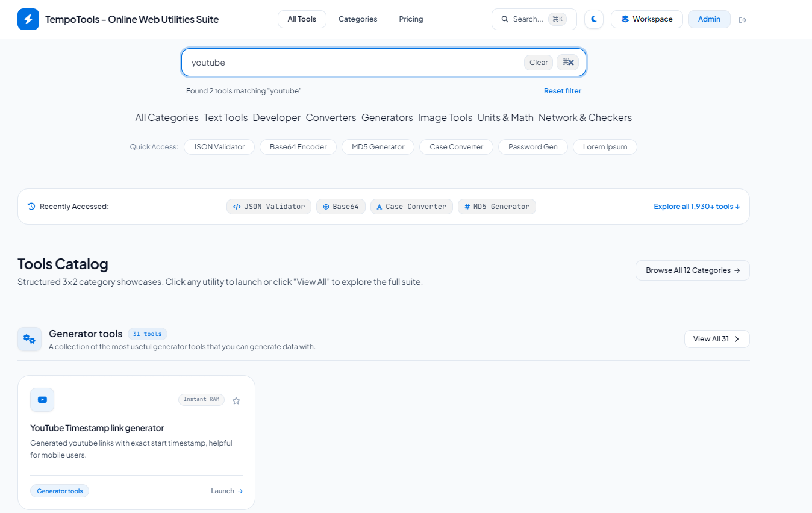The height and width of the screenshot is (513, 812).
Task: Select the All Tools navigation tab
Action: click(302, 19)
